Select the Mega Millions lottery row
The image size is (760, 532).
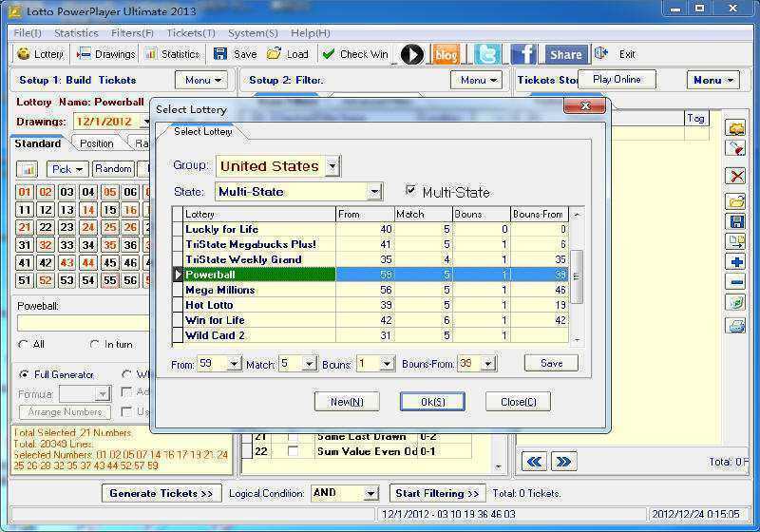coord(371,290)
